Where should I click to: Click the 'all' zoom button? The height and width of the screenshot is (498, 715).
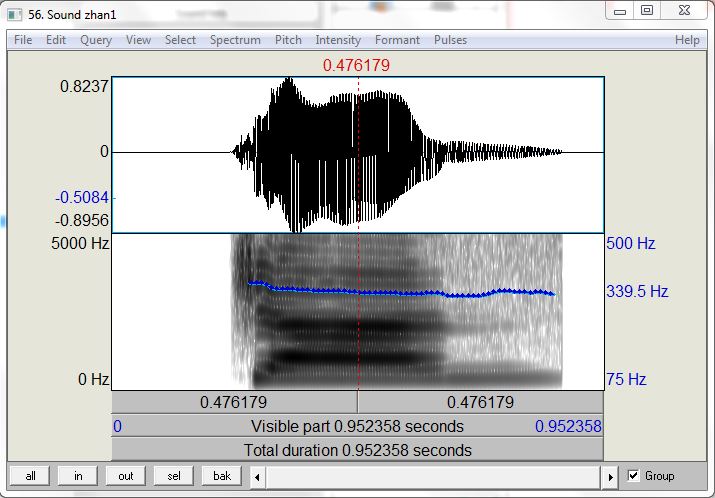tap(31, 476)
